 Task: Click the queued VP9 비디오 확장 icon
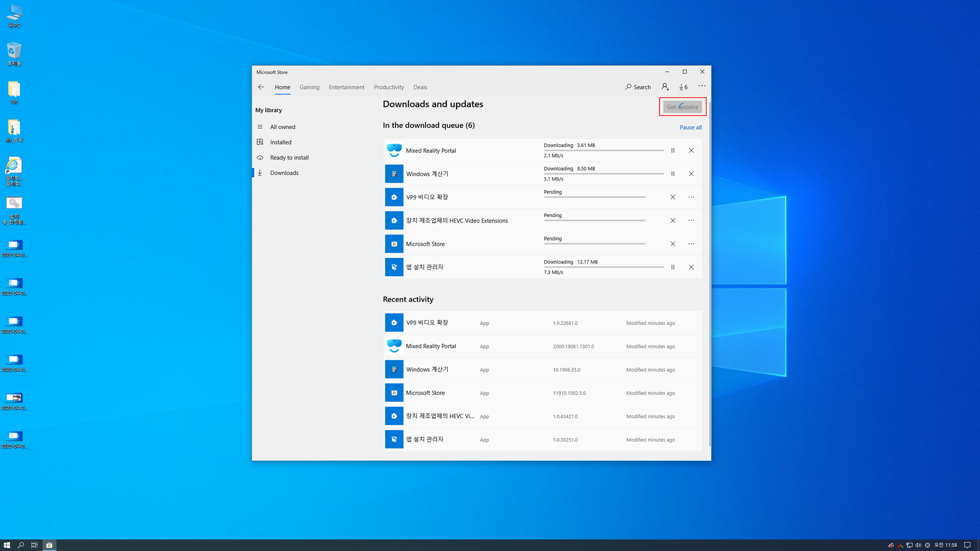pos(394,197)
